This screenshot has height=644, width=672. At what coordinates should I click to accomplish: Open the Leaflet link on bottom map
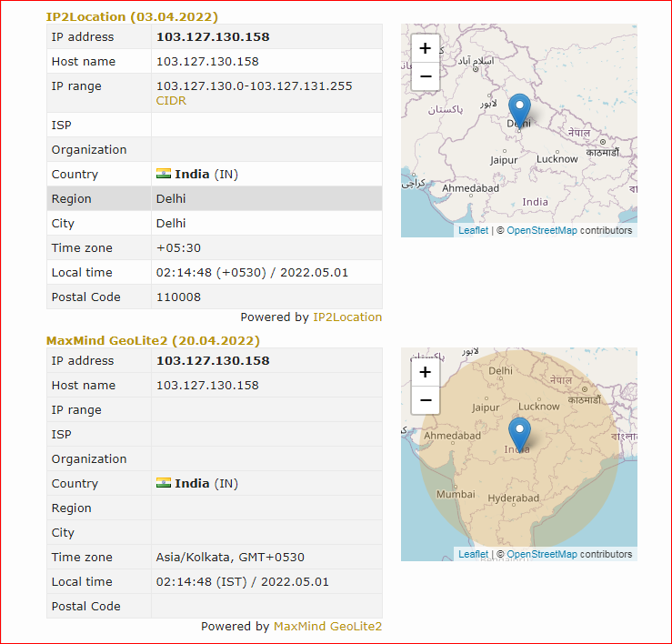[473, 554]
